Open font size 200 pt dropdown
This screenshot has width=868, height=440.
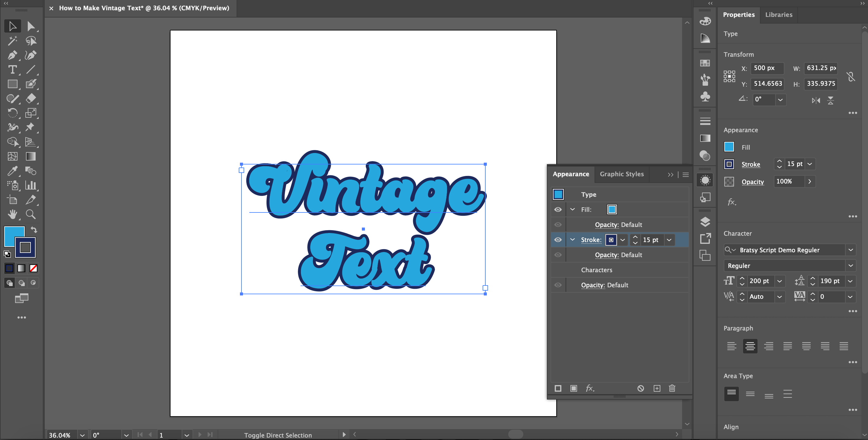(x=779, y=281)
